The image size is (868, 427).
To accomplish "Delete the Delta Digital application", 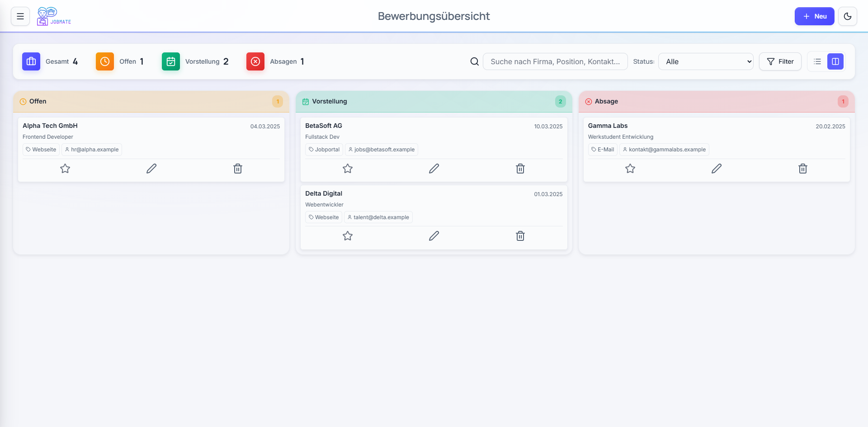I will tap(520, 236).
